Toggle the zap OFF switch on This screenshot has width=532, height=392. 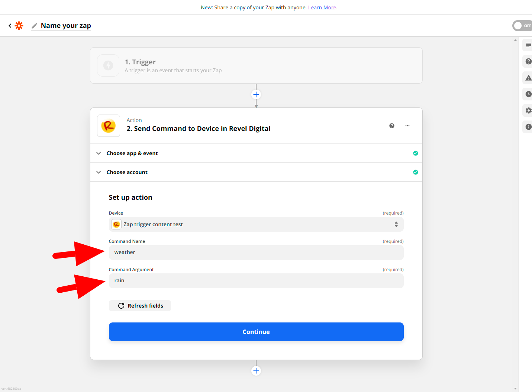click(x=522, y=26)
